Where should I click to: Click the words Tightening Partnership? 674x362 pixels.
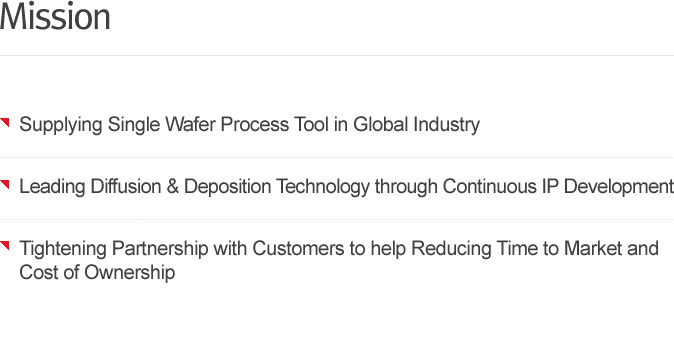click(114, 249)
